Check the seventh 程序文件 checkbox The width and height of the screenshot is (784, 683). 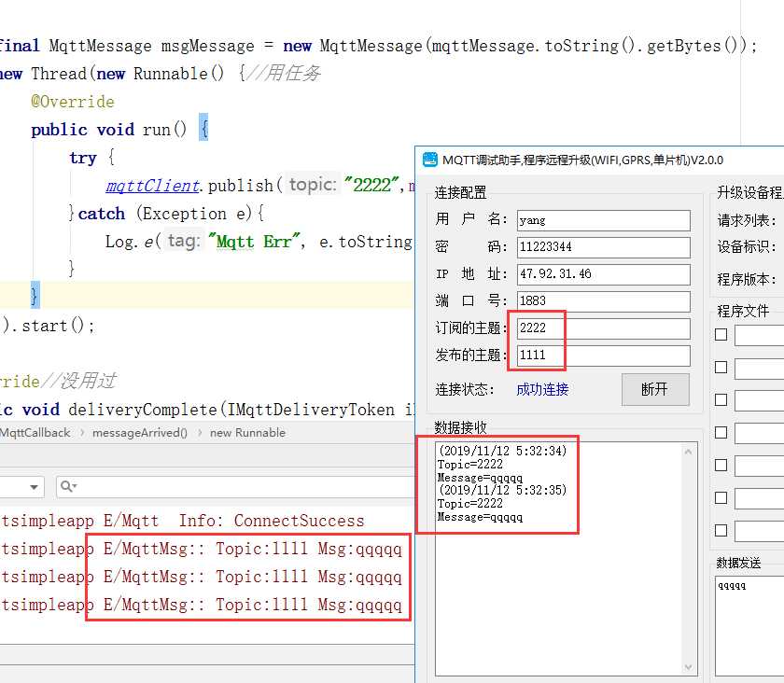point(721,531)
